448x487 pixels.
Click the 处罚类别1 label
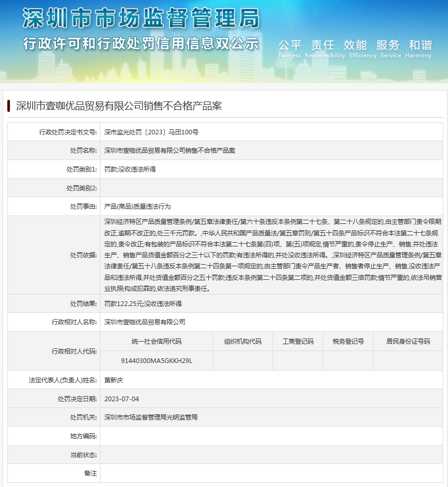click(x=82, y=169)
